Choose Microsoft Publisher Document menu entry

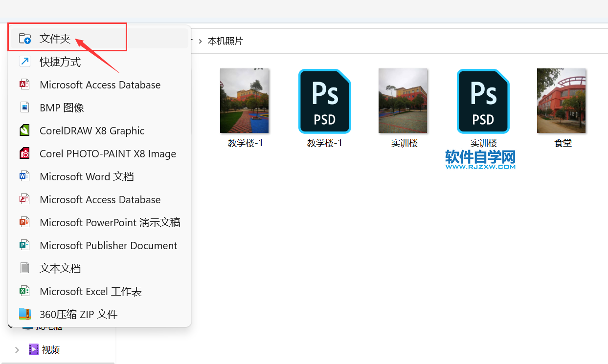[108, 246]
